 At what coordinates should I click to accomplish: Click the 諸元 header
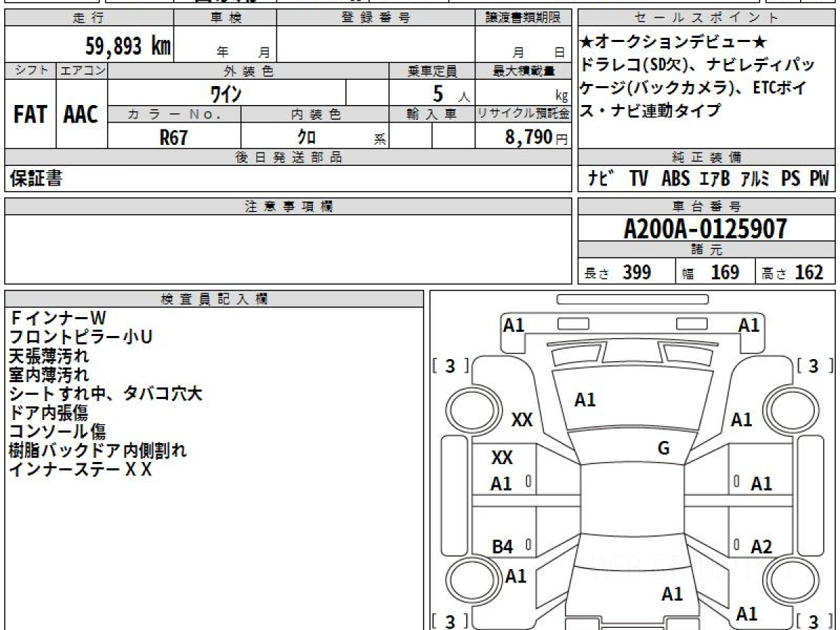[706, 250]
